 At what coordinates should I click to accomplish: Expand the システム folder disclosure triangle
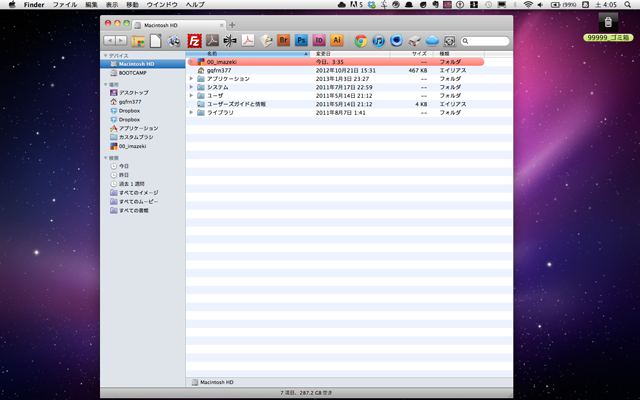tap(191, 87)
